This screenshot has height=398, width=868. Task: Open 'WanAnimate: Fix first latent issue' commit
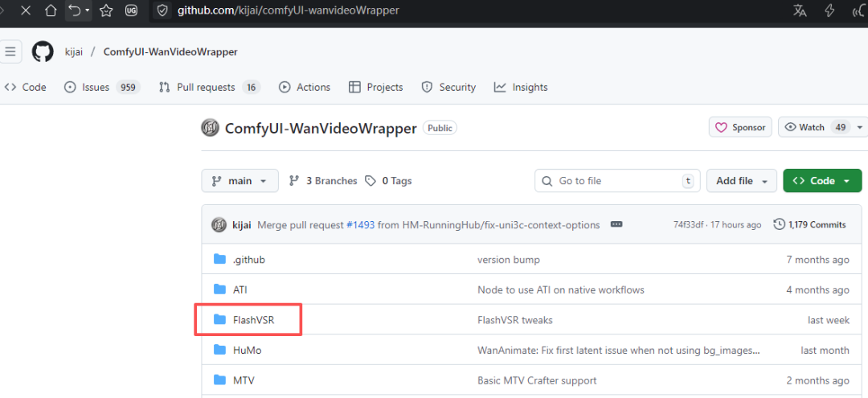[x=618, y=351]
